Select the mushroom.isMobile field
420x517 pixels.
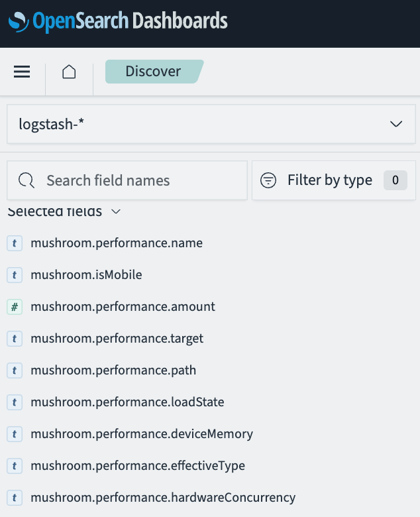[x=86, y=275]
